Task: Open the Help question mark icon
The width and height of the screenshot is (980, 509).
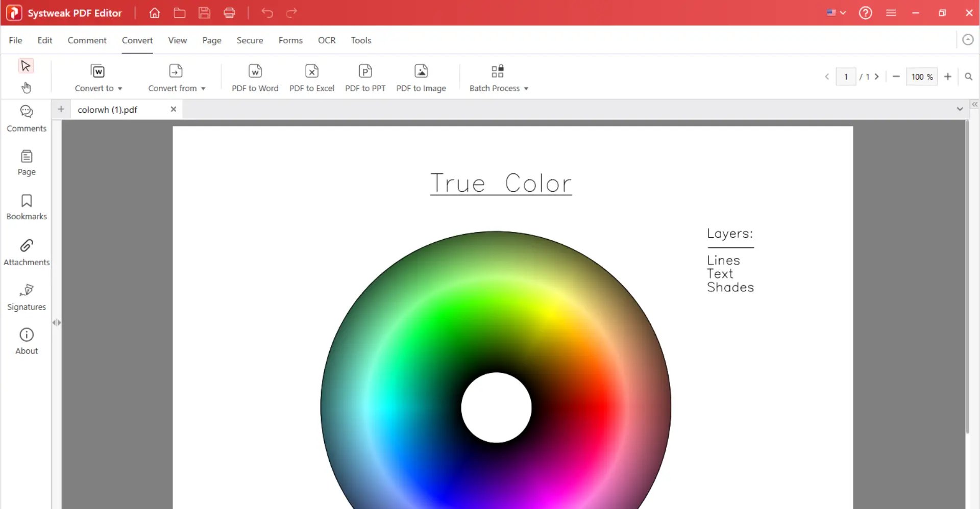Action: pos(865,13)
